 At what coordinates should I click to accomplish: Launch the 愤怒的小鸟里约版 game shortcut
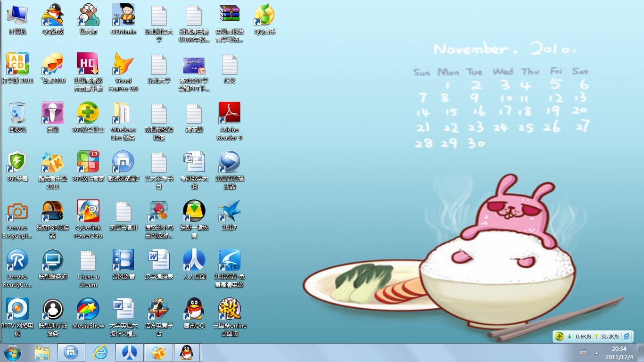(x=159, y=219)
